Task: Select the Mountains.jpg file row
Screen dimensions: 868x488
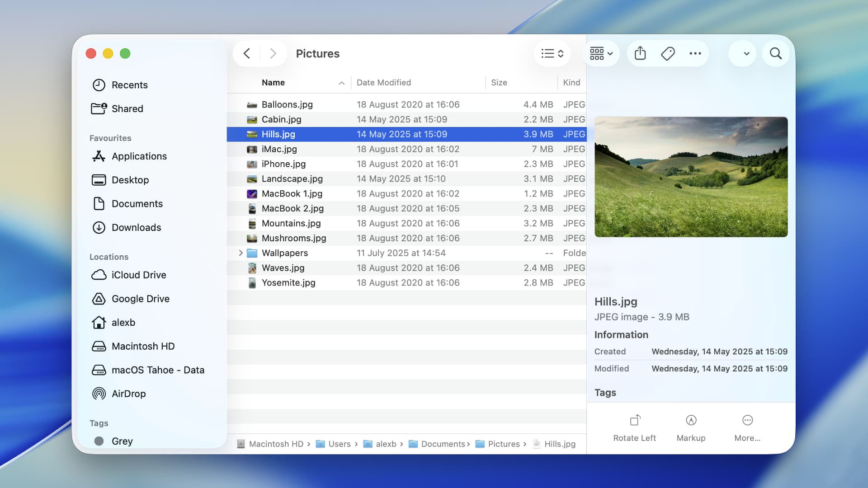Action: (291, 223)
